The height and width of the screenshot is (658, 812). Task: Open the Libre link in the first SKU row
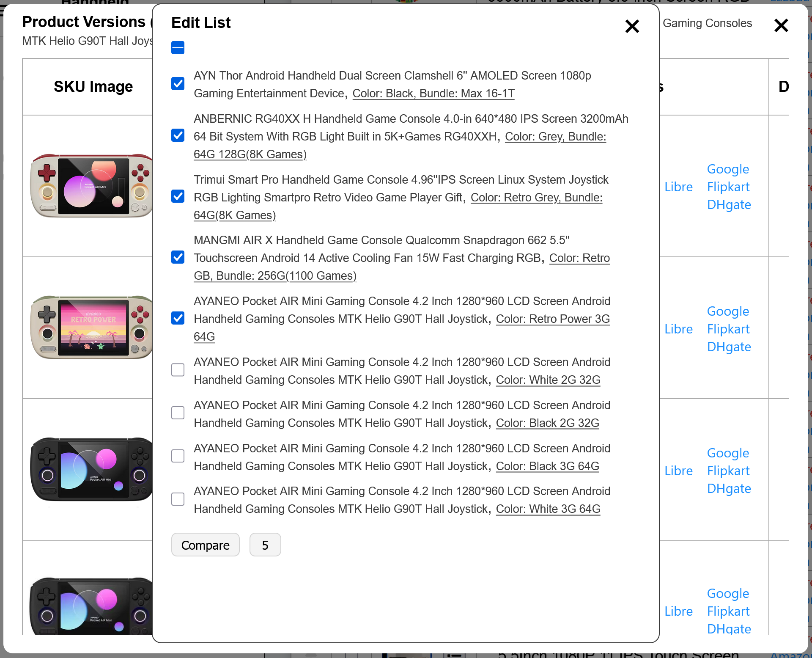[678, 187]
